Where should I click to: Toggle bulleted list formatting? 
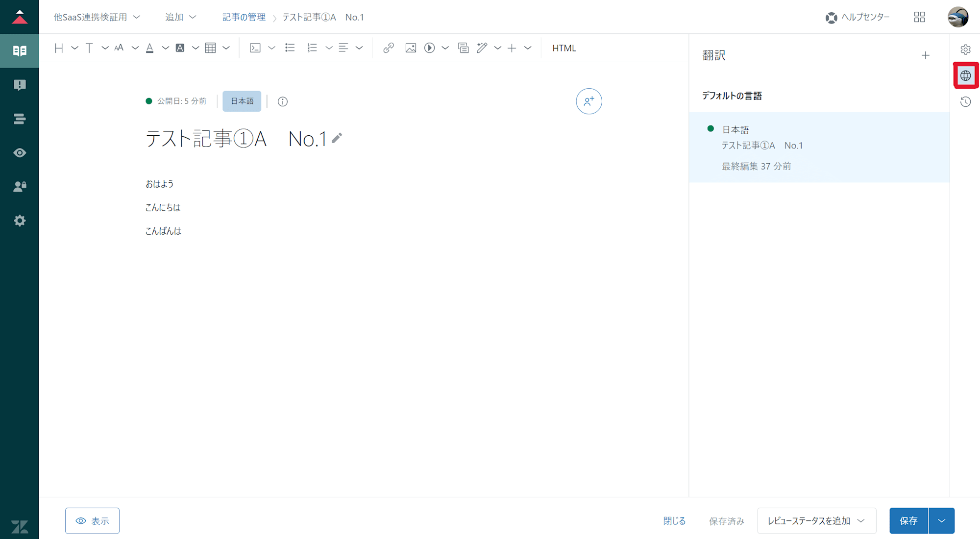tap(290, 48)
